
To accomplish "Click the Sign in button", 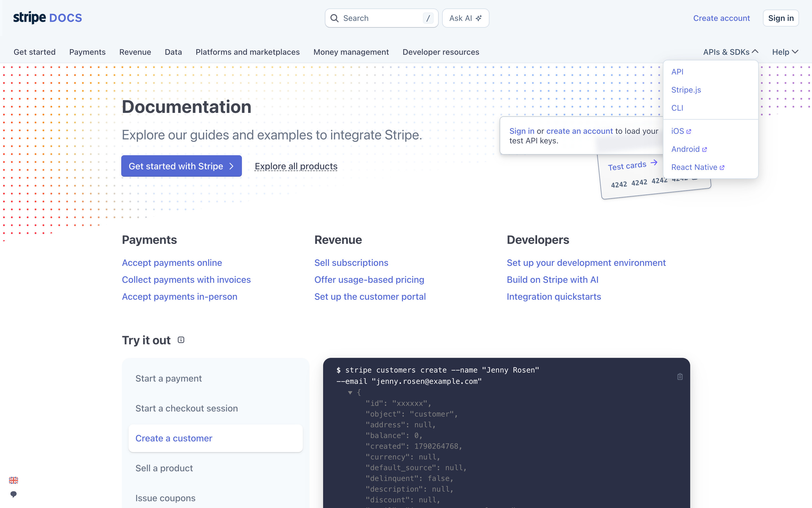I will pos(781,18).
